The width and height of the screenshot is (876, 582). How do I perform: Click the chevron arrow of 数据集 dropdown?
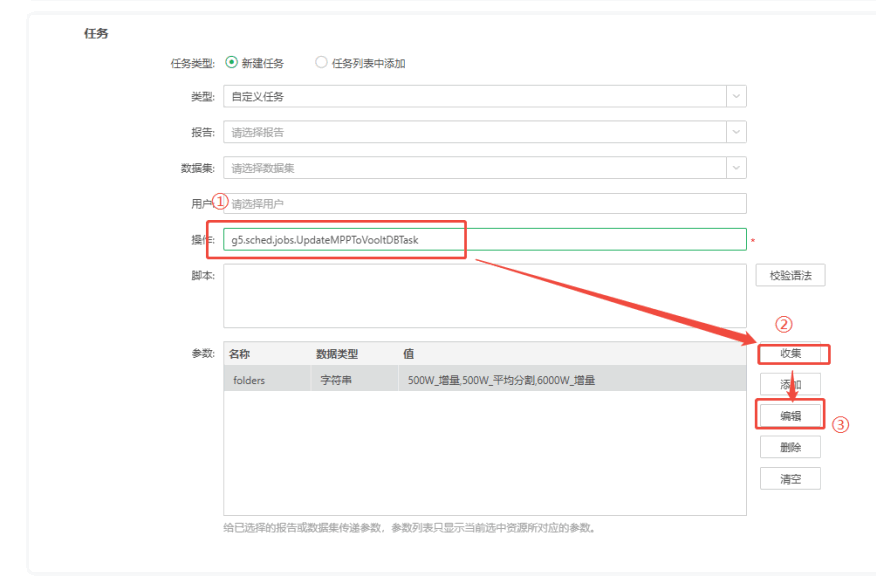click(736, 168)
